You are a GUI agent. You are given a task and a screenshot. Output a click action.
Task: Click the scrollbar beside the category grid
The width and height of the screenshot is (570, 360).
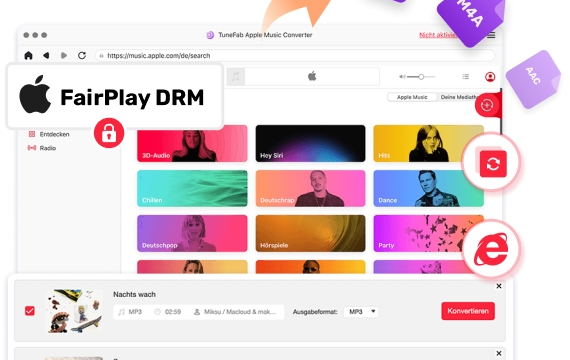click(501, 111)
